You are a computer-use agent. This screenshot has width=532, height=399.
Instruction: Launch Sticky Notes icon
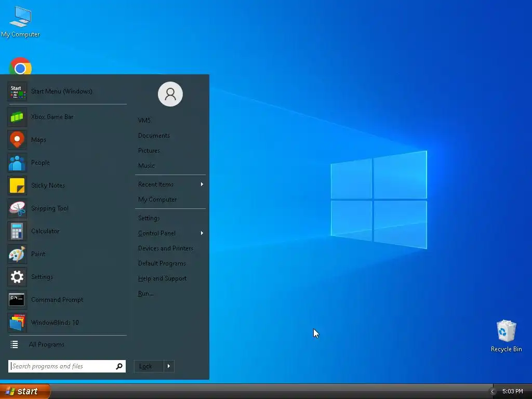[x=17, y=185]
